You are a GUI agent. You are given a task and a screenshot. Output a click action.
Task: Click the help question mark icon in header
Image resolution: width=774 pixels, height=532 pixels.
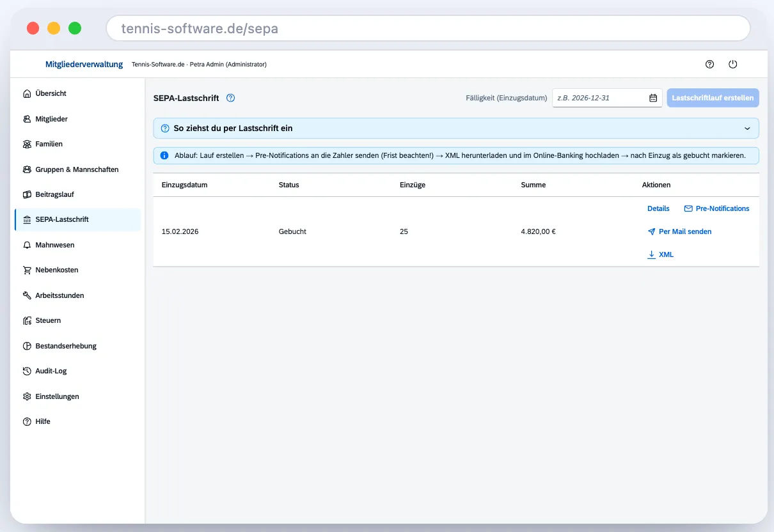[709, 65]
